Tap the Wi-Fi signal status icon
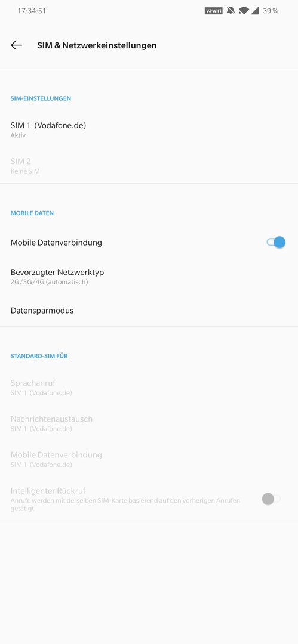 click(x=244, y=11)
